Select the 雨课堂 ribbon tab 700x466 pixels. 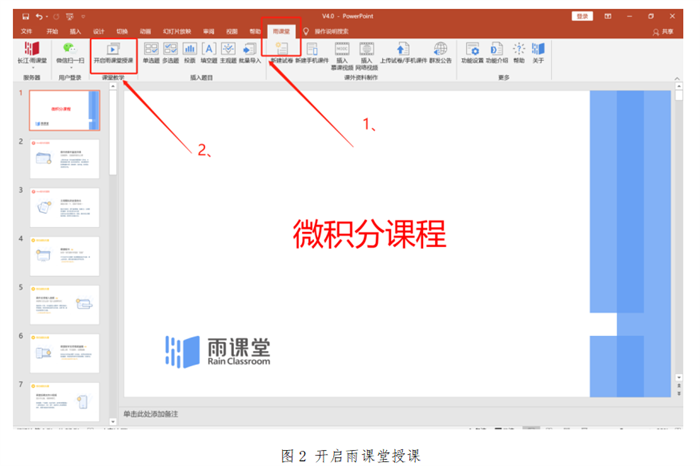[x=281, y=31]
